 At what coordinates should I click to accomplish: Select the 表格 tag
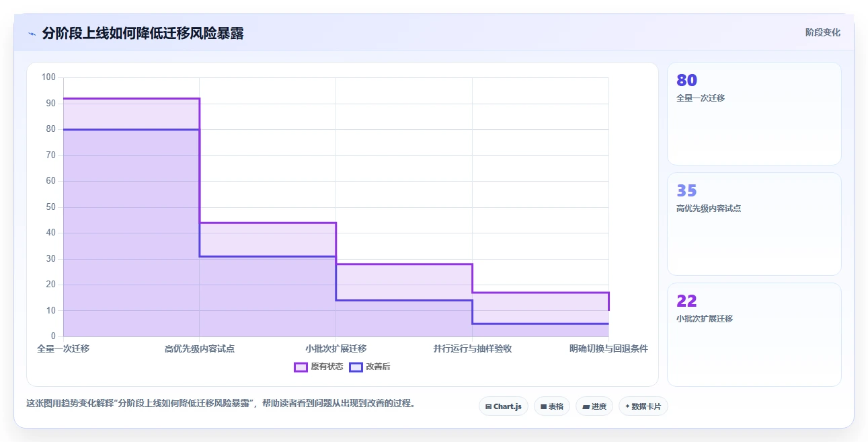click(552, 406)
